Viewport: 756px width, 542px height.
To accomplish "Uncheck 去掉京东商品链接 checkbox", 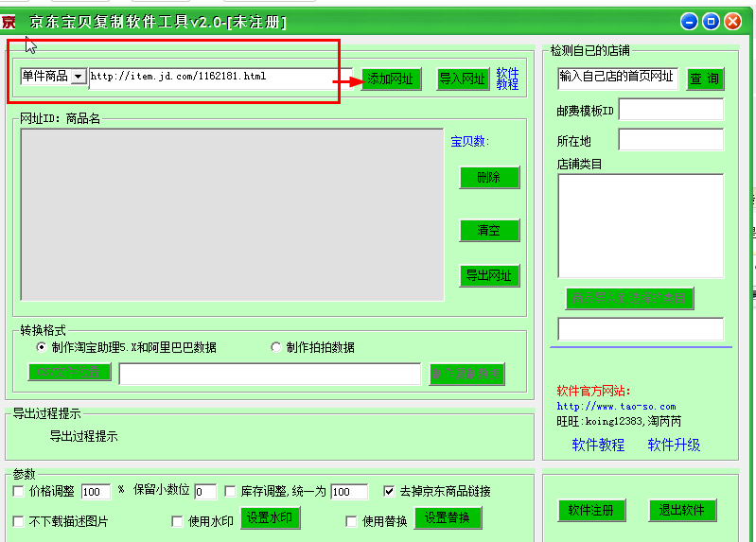I will pos(389,491).
